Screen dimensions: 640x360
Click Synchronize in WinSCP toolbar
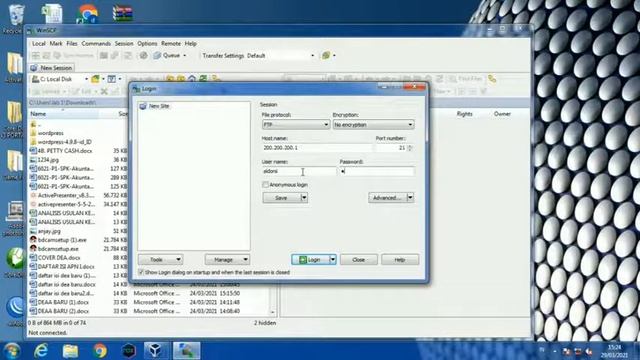pos(74,56)
